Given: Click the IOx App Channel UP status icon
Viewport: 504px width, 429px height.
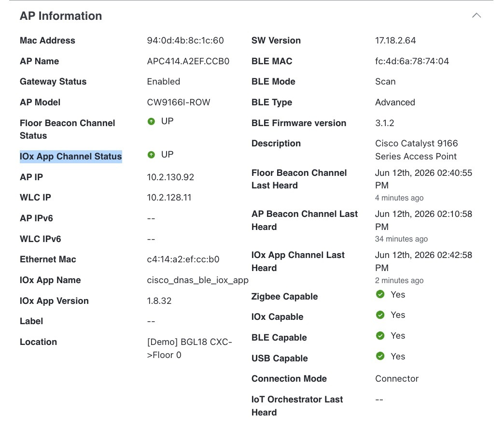Looking at the screenshot, I should pyautogui.click(x=151, y=155).
